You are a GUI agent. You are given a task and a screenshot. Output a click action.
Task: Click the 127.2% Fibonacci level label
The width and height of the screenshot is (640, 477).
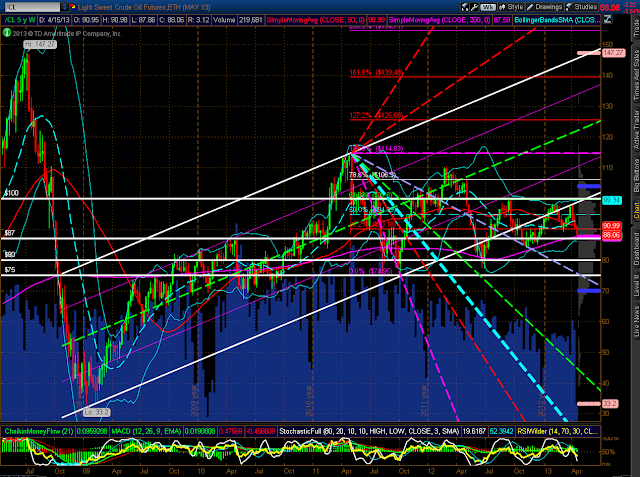tap(376, 115)
